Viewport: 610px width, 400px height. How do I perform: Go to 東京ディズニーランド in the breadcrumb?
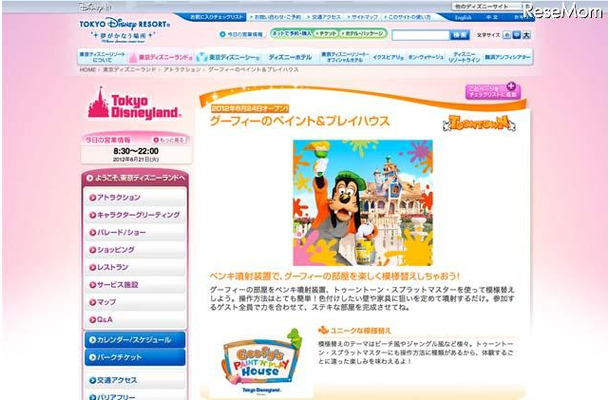[x=129, y=70]
